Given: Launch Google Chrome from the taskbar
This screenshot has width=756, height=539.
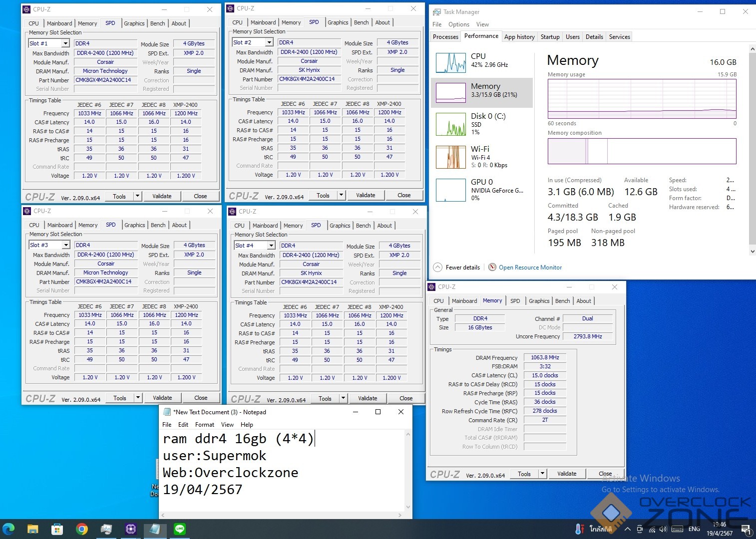Looking at the screenshot, I should [x=82, y=529].
